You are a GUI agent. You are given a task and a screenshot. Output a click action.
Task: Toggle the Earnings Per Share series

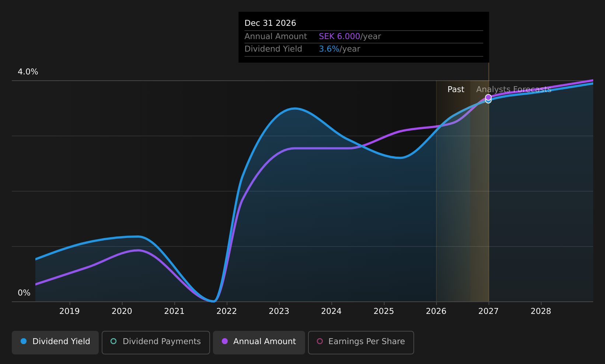pyautogui.click(x=361, y=343)
